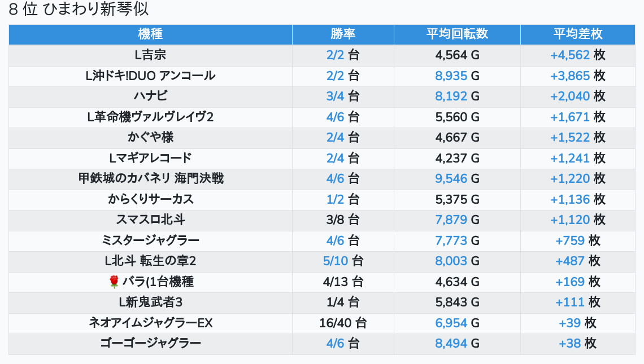Click the 3/4 win rate for ハナビ

[x=335, y=96]
